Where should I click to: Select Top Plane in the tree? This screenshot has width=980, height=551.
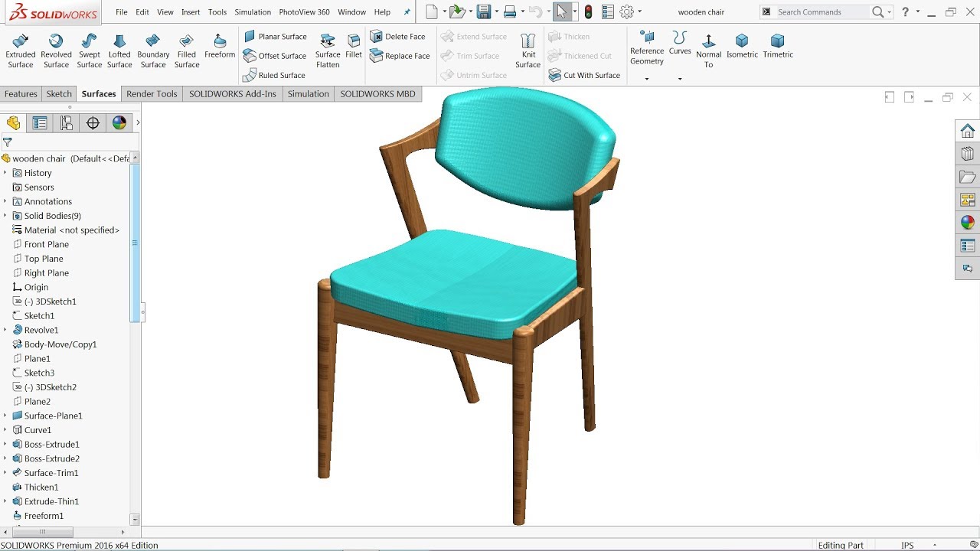point(44,259)
